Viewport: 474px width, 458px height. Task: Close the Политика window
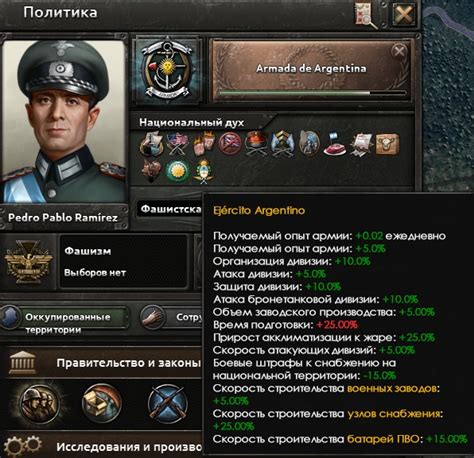[404, 15]
